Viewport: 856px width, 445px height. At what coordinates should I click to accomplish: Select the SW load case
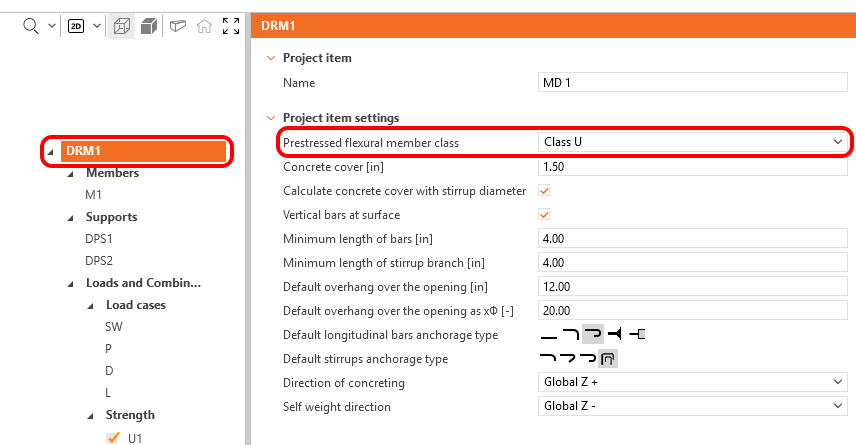point(114,327)
